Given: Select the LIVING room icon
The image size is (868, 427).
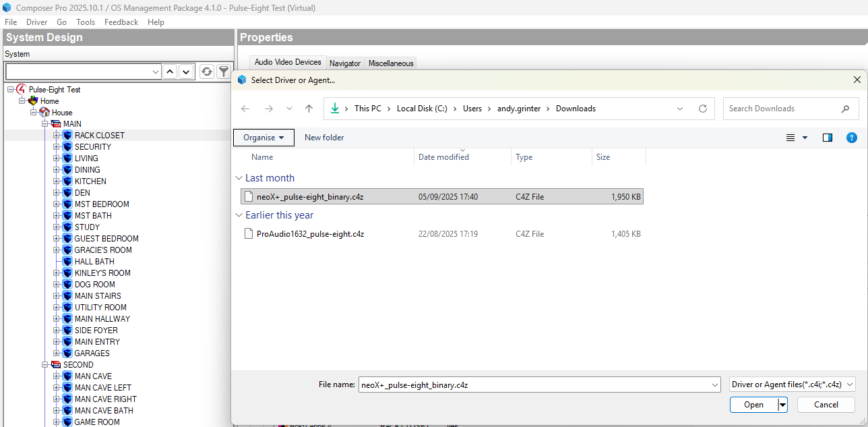Looking at the screenshot, I should tap(67, 159).
